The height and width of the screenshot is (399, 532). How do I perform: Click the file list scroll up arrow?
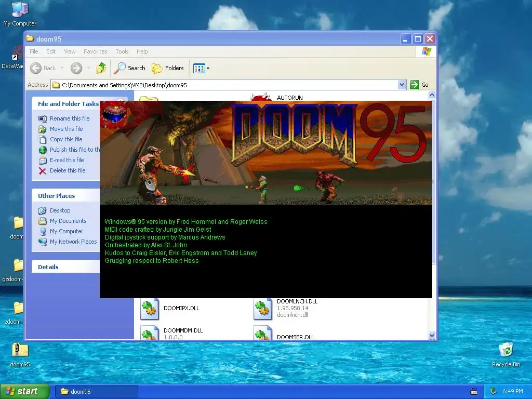point(432,95)
